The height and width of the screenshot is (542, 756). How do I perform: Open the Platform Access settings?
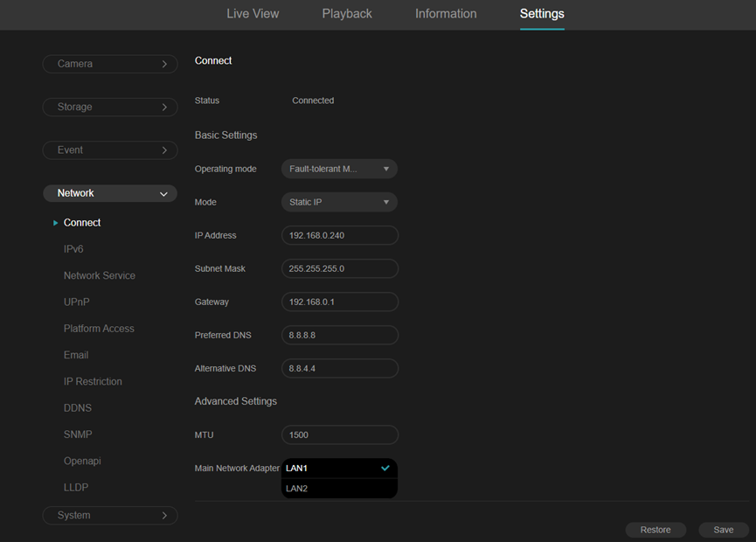[x=98, y=328]
